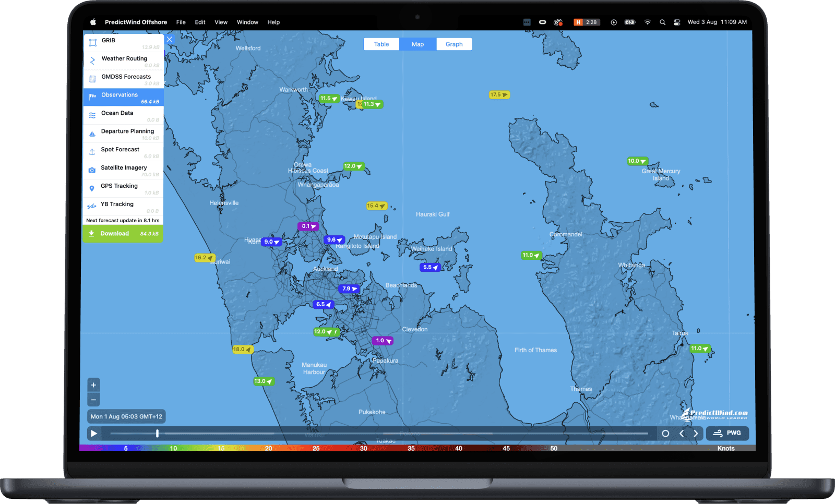Collapse the sidebar with the X
Image resolution: width=835 pixels, height=504 pixels.
[169, 39]
